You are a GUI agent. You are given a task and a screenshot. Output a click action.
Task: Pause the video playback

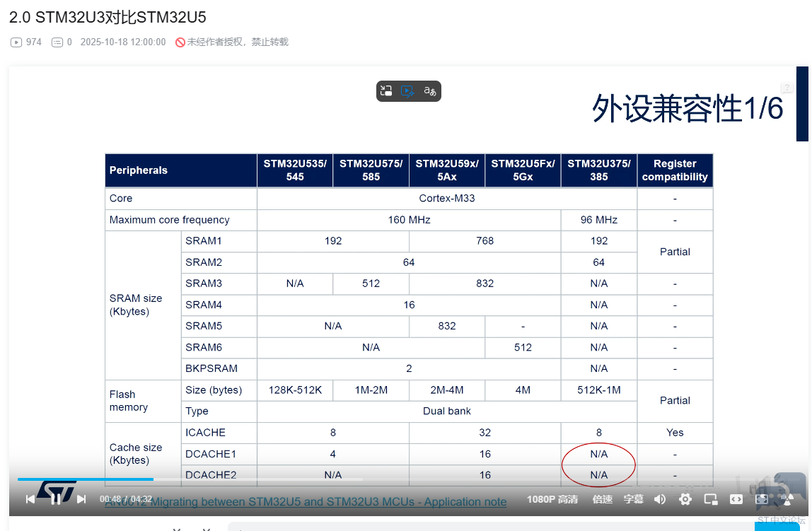click(56, 499)
